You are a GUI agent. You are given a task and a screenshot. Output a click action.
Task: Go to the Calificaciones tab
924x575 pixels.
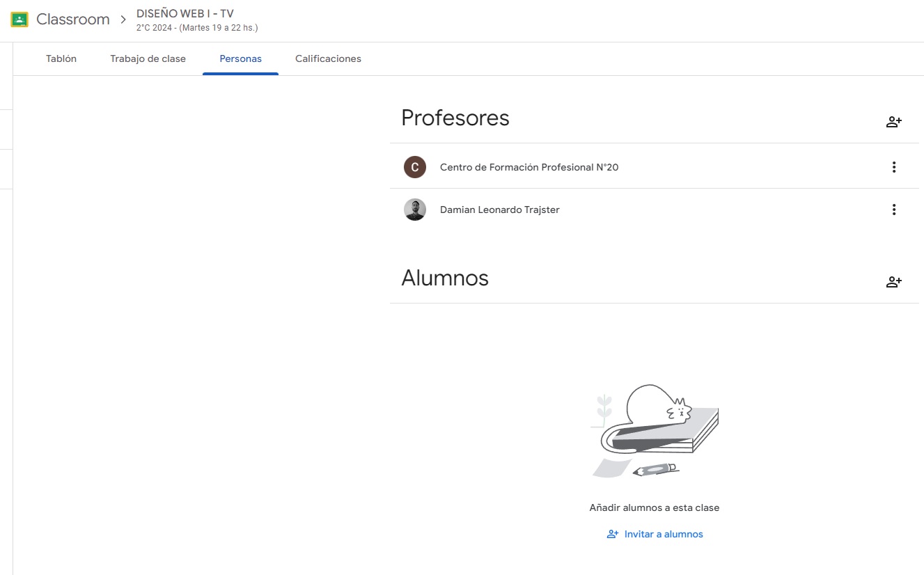(328, 59)
